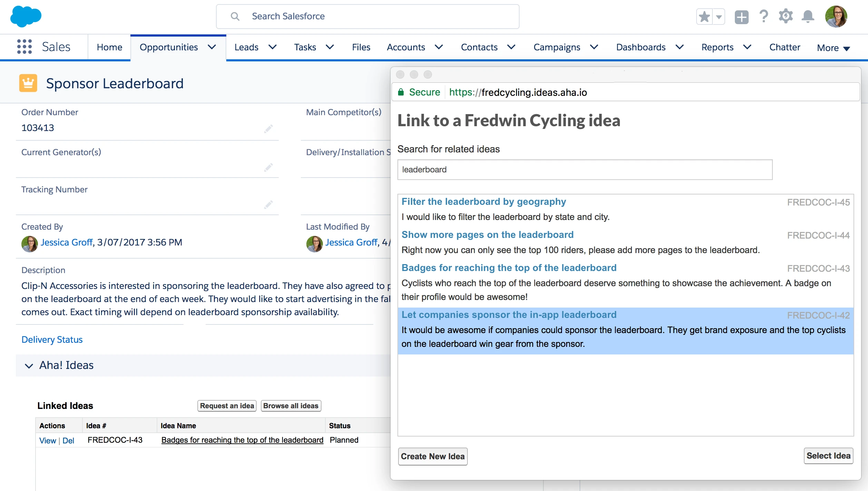Collapse the Aha! Ideas section
The height and width of the screenshot is (491, 868).
[x=29, y=365]
